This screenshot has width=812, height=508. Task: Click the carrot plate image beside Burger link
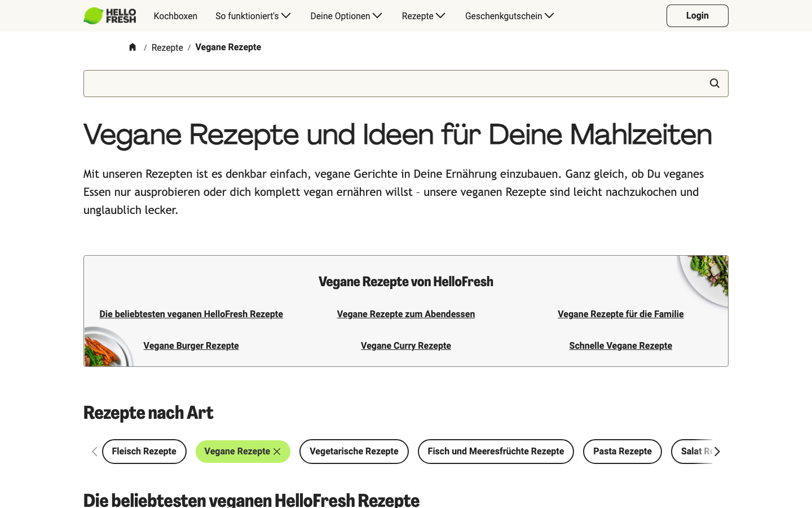point(108,347)
